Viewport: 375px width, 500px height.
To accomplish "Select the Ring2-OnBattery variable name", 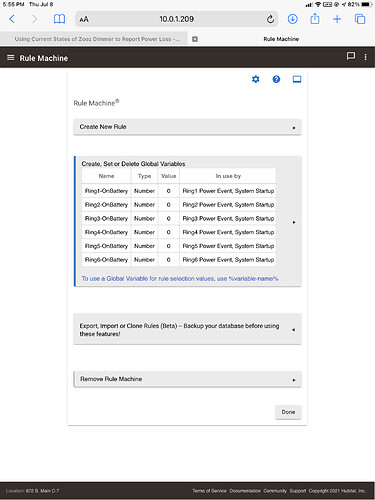I will point(106,205).
